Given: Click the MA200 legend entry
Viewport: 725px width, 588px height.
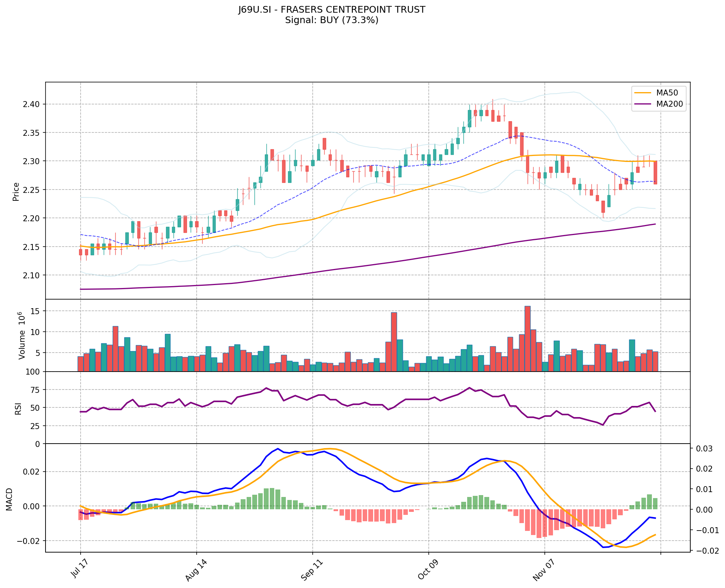Looking at the screenshot, I should pyautogui.click(x=669, y=104).
